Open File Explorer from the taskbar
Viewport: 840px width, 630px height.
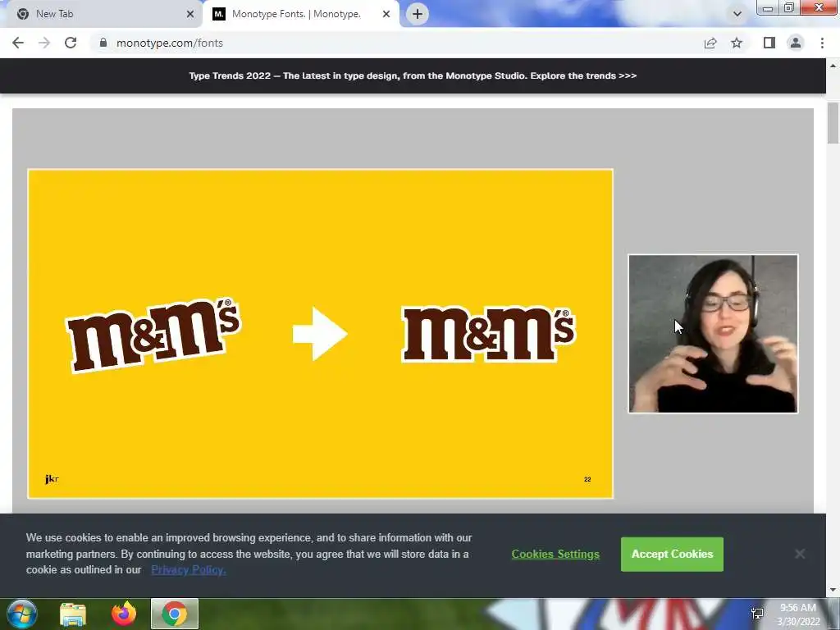tap(73, 614)
